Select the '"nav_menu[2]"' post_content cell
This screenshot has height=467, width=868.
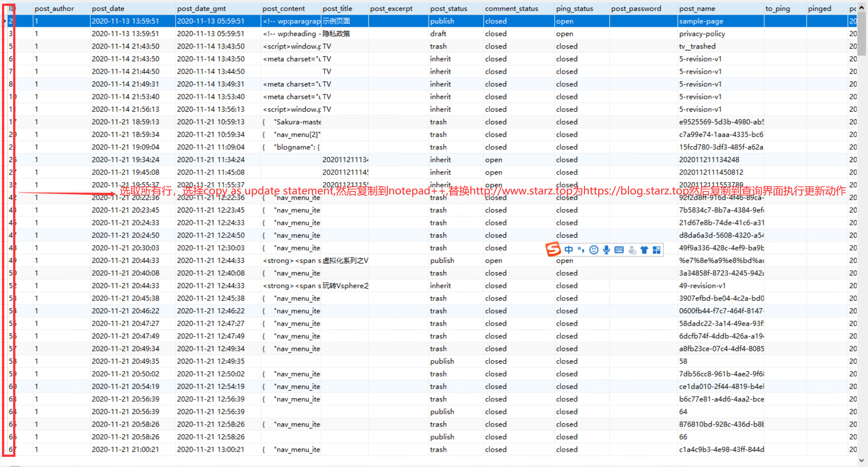[x=291, y=135]
